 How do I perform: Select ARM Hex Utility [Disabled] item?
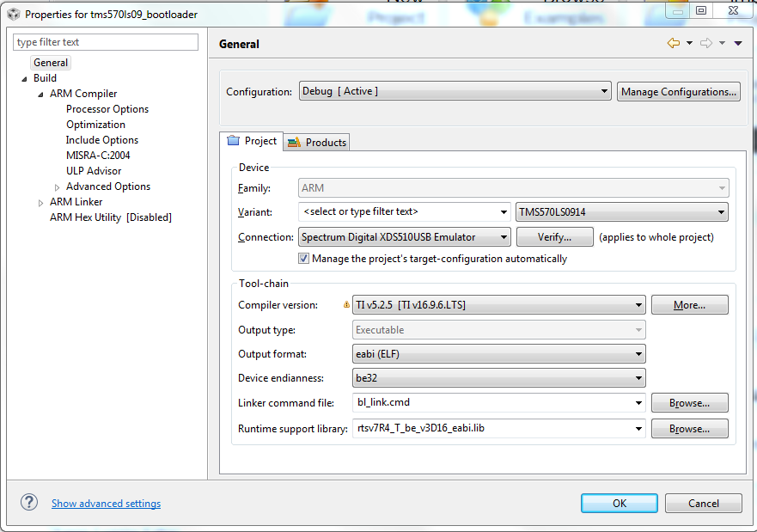click(111, 217)
